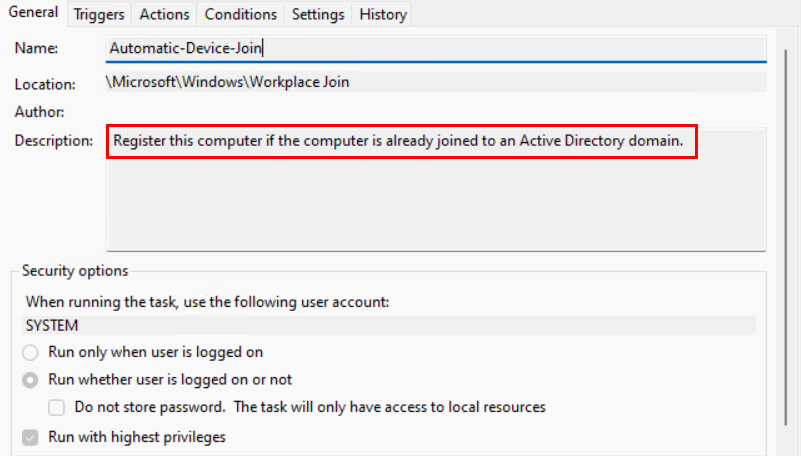Toggle 'Run with highest privileges' checkbox
Image resolution: width=801 pixels, height=456 pixels.
click(x=31, y=437)
